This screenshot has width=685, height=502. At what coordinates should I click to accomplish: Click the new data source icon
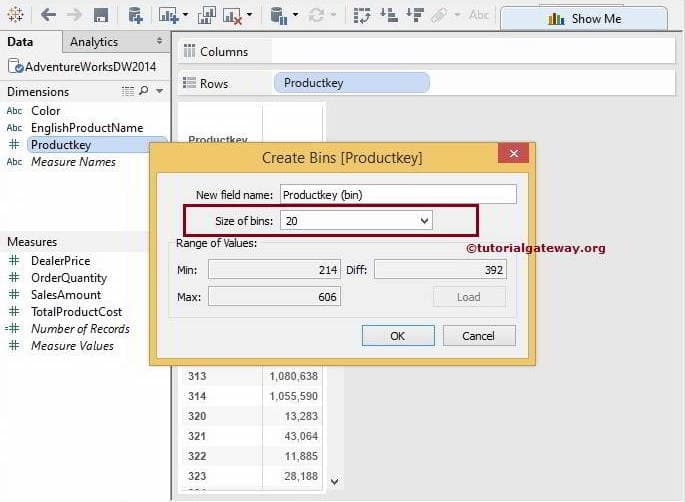pos(135,16)
